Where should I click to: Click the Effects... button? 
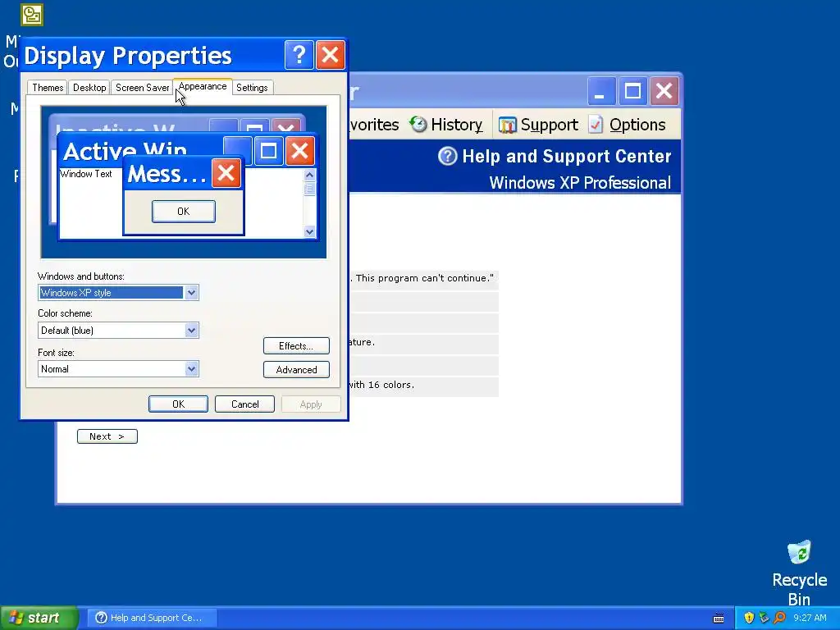pos(296,345)
